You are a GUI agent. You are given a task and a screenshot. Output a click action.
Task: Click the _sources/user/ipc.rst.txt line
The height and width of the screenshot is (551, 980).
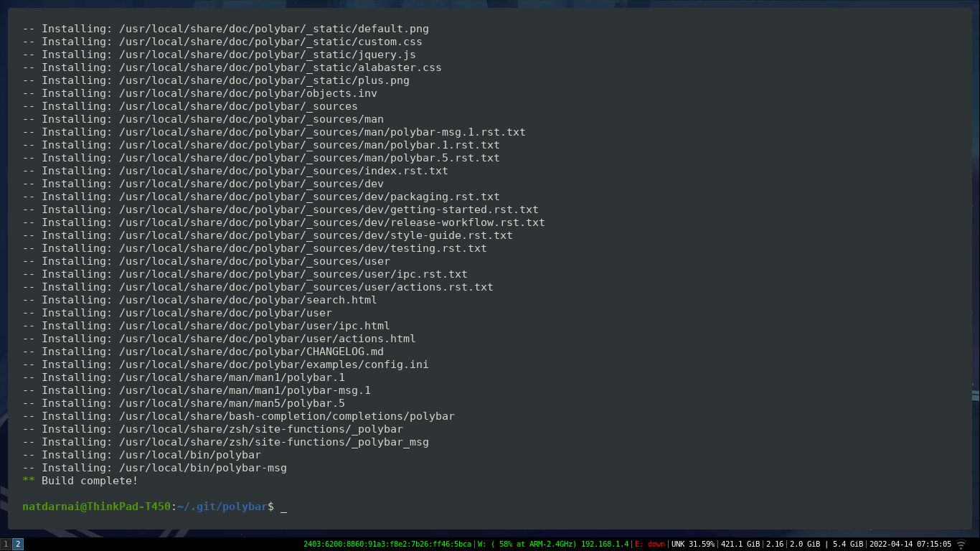245,274
